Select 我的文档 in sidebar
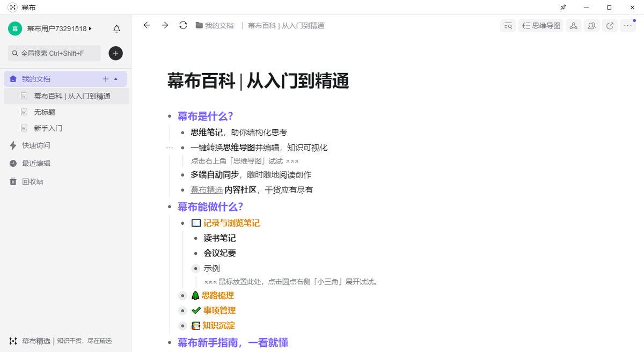Image resolution: width=644 pixels, height=352 pixels. (x=36, y=79)
